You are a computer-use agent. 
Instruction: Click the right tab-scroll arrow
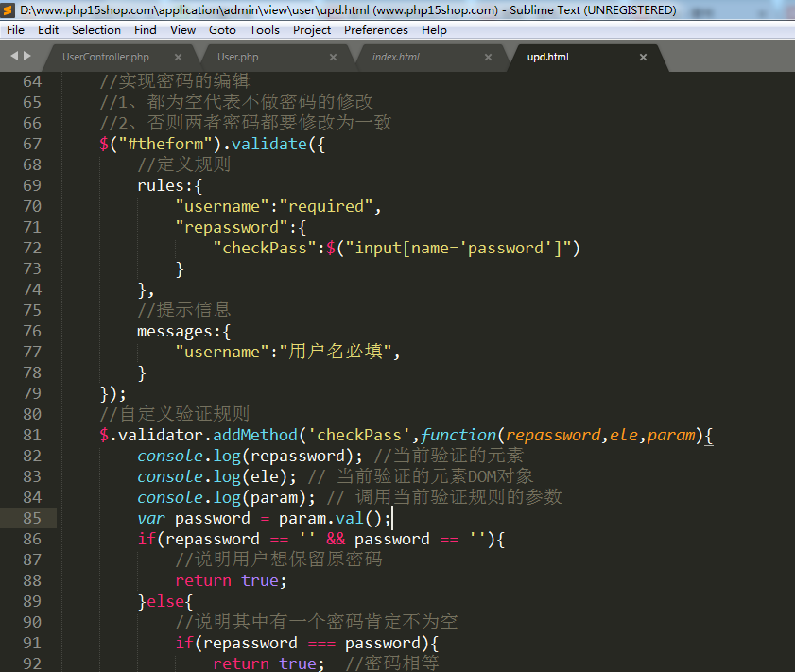26,57
